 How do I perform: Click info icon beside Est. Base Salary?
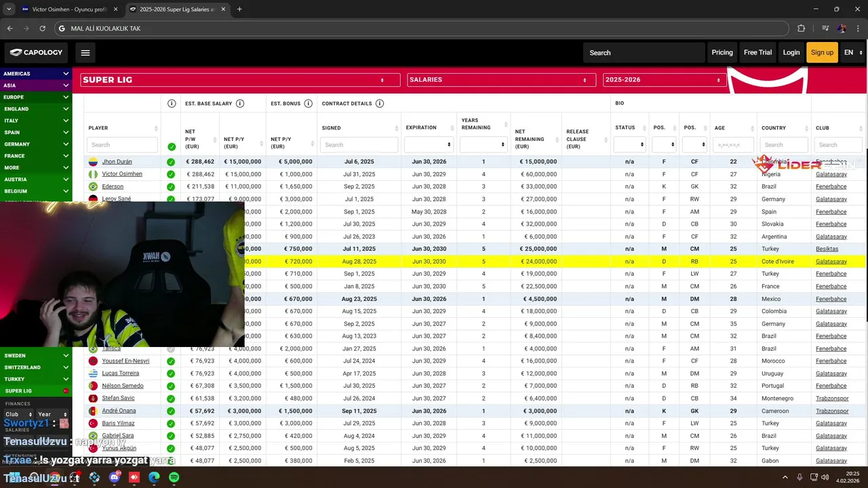click(240, 104)
